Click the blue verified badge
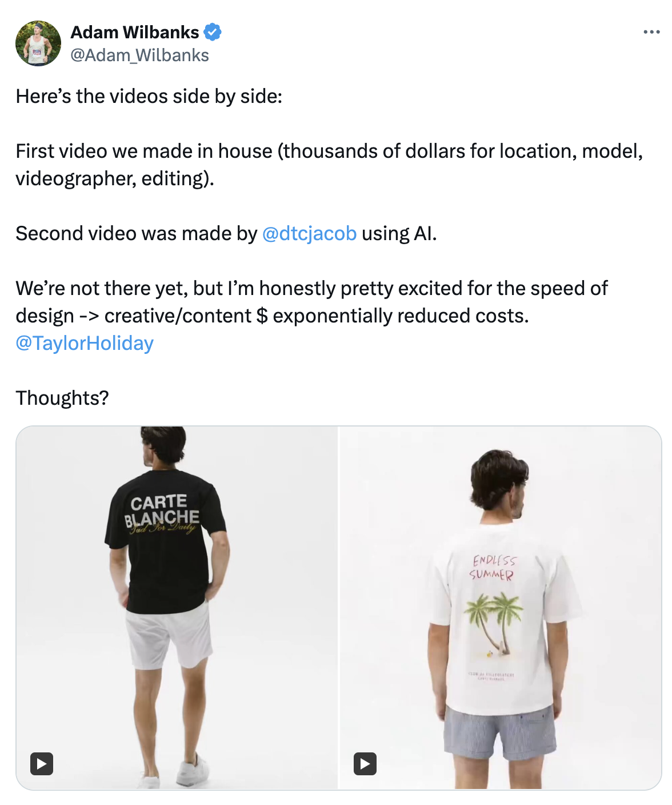672x805 pixels. [213, 33]
